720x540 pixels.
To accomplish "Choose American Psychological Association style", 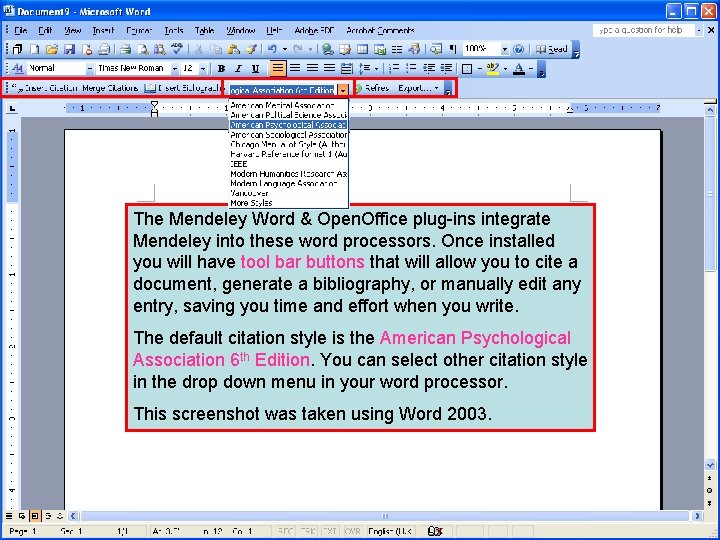I will pos(288,125).
